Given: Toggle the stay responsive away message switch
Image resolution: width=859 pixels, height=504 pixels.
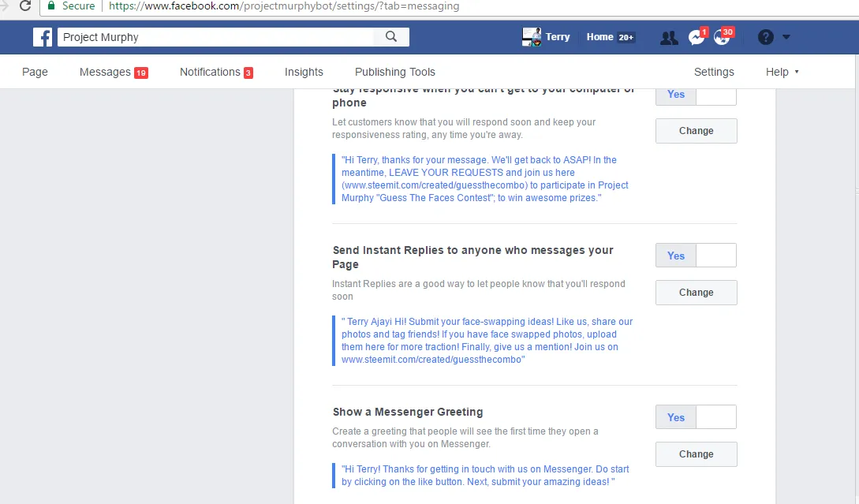Looking at the screenshot, I should [696, 95].
